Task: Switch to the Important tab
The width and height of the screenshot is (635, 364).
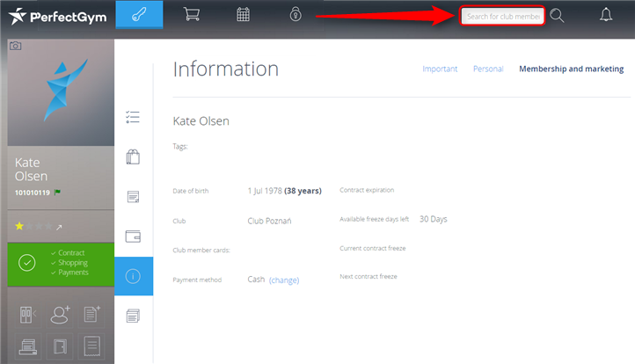Action: (440, 69)
